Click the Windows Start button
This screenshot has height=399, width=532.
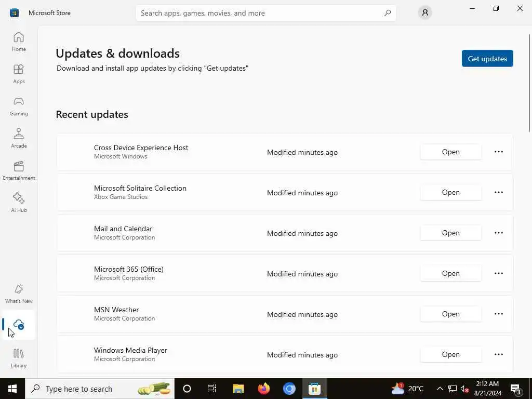pos(12,389)
